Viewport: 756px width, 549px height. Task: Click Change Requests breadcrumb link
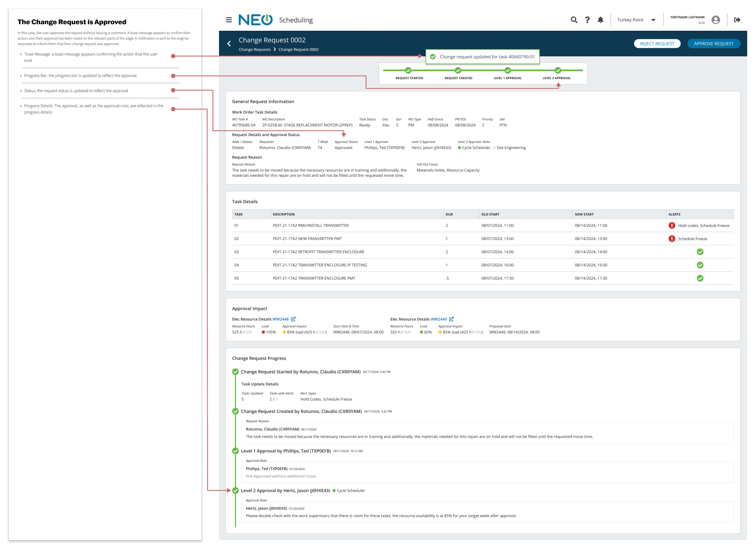tap(254, 50)
